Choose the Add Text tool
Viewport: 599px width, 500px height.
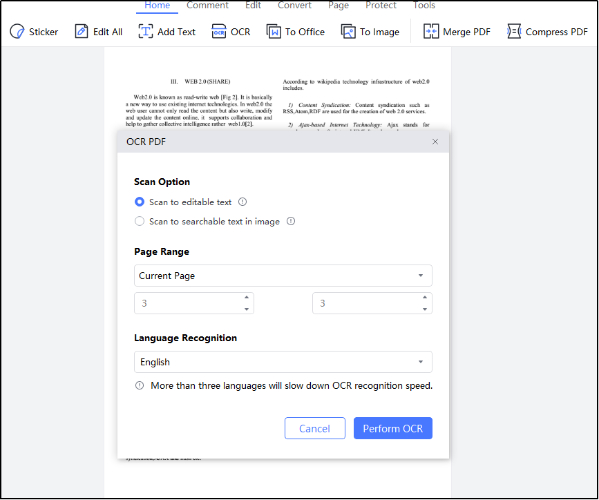click(167, 32)
